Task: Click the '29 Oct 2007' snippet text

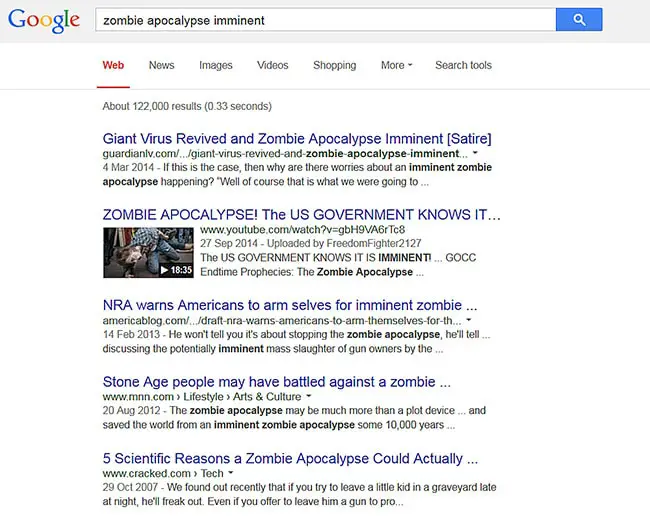Action: tap(130, 487)
